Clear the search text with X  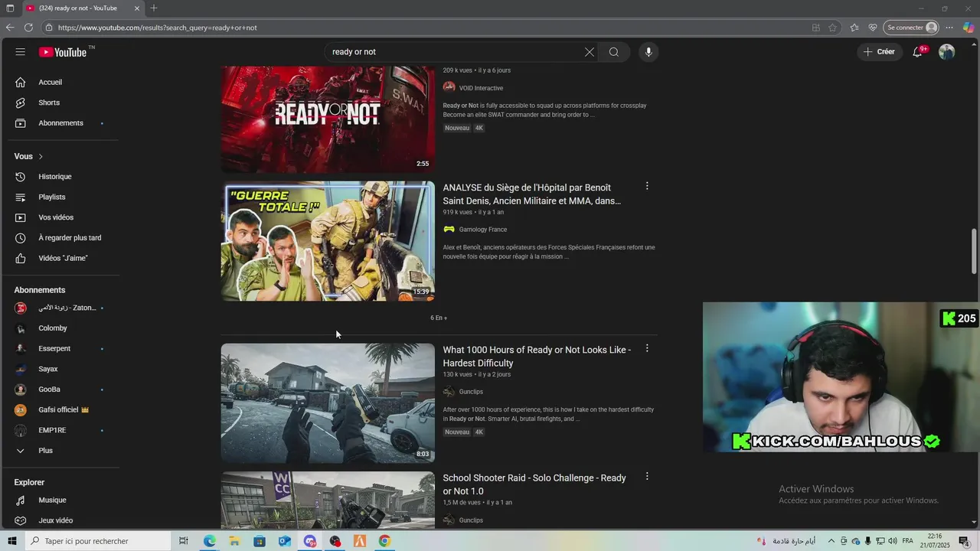pyautogui.click(x=589, y=52)
